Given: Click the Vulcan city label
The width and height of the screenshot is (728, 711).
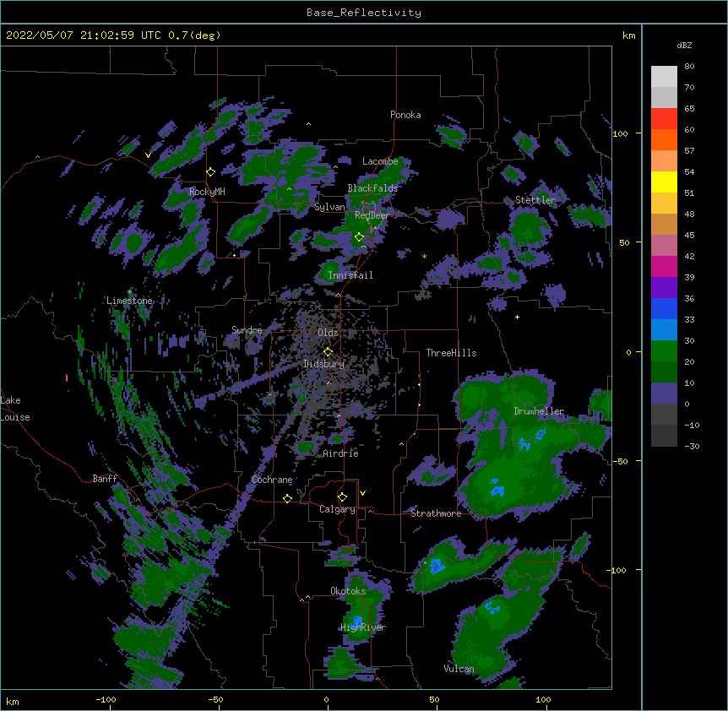Looking at the screenshot, I should 459,669.
